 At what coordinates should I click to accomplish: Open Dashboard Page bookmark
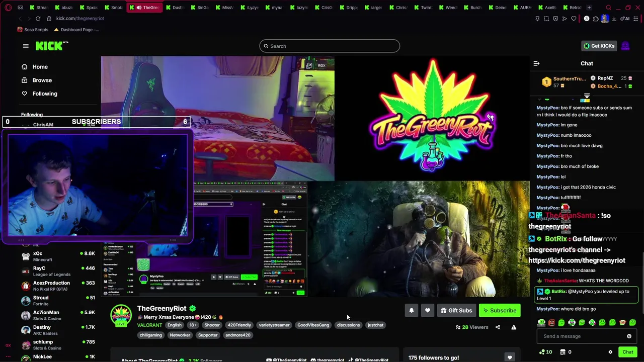click(x=76, y=30)
